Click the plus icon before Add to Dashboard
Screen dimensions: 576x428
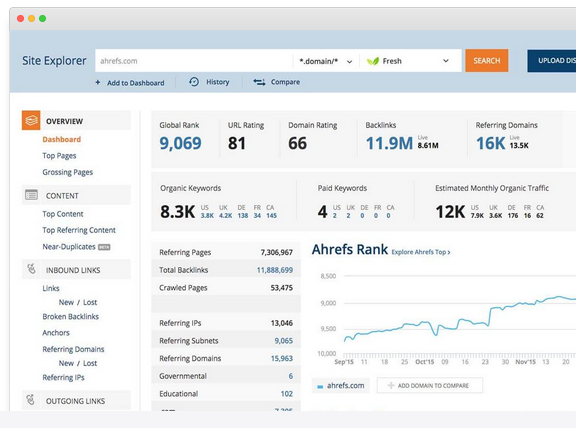[98, 82]
